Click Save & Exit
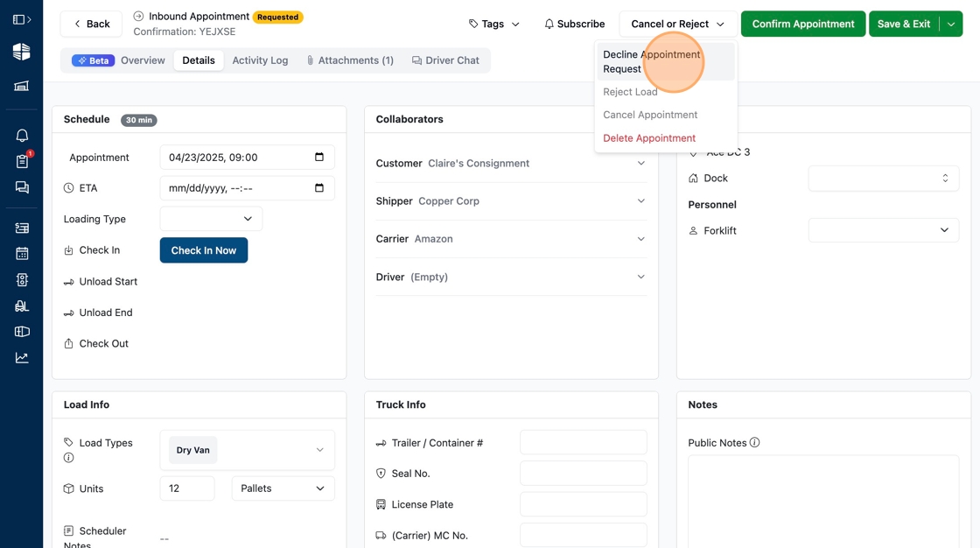 pyautogui.click(x=904, y=24)
